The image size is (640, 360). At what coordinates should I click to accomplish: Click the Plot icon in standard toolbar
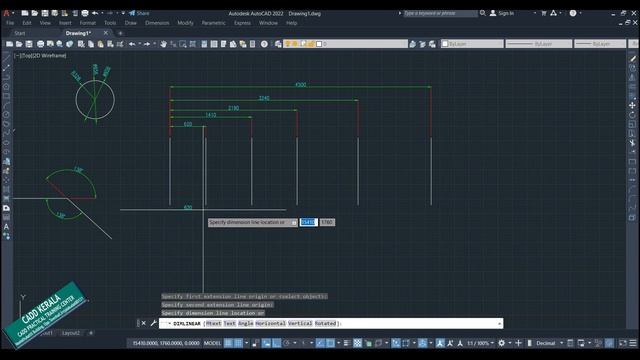40,44
